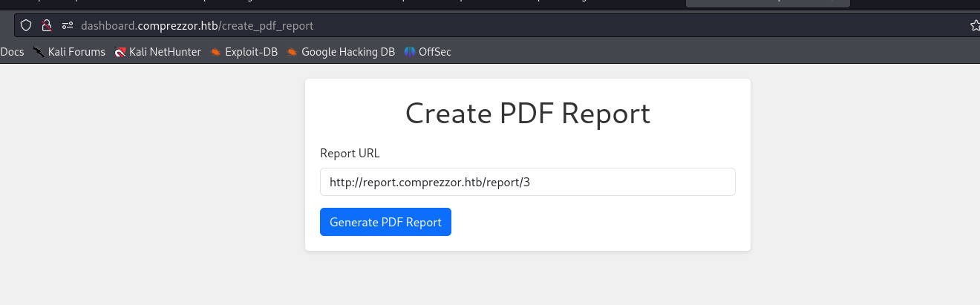The image size is (980, 305).
Task: Click the insecure connection padlock icon
Action: coord(46,25)
